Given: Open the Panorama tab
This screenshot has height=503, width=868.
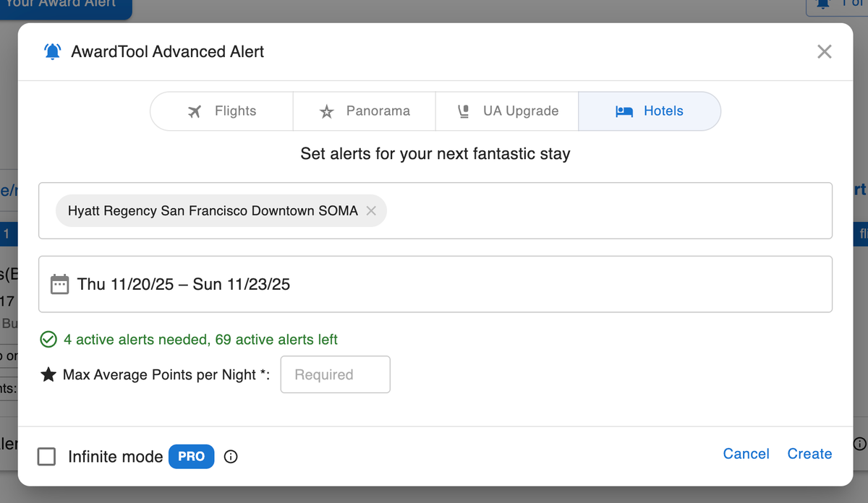Looking at the screenshot, I should tap(364, 111).
